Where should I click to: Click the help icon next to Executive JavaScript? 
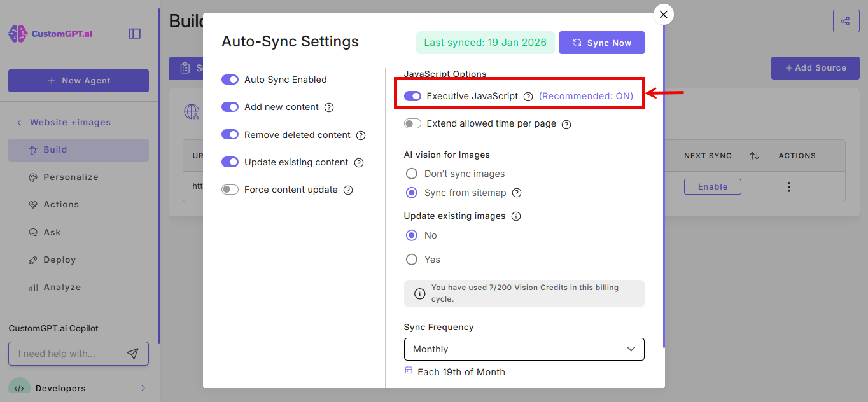pos(528,97)
